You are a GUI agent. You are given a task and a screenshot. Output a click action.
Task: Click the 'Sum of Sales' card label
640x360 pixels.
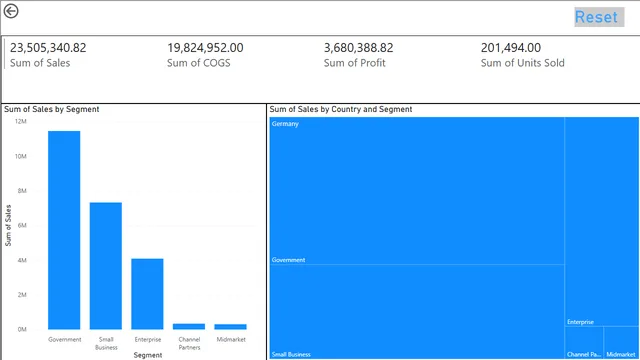tap(40, 63)
